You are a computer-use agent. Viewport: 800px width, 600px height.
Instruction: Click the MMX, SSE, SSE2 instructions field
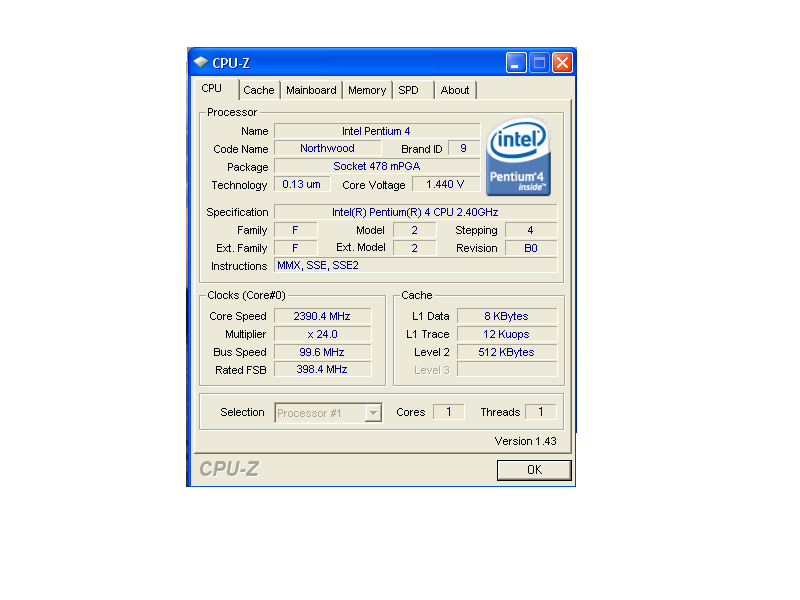[x=415, y=265]
